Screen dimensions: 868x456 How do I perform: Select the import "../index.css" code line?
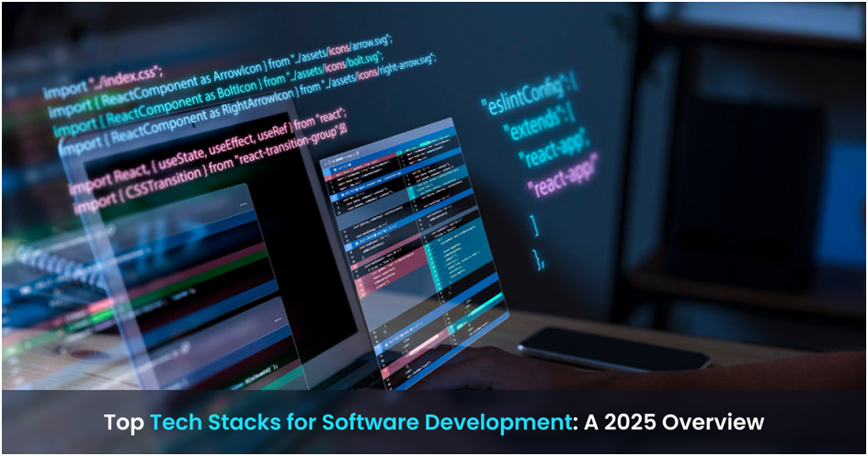(103, 82)
